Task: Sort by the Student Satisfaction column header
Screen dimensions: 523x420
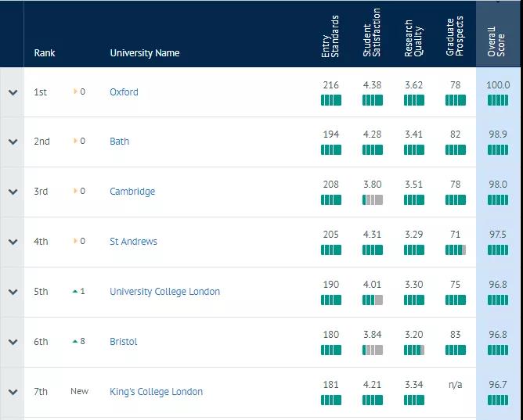Action: point(372,32)
